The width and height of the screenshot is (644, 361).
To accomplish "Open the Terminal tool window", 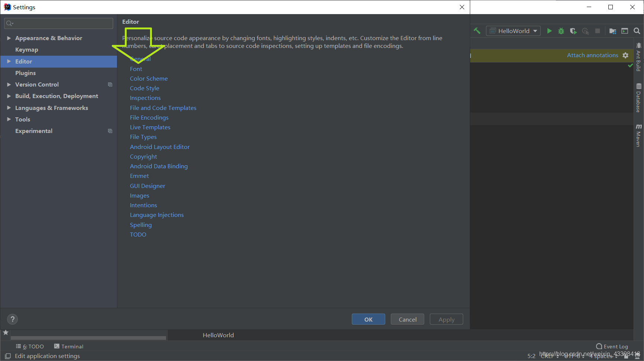I will pos(69,346).
